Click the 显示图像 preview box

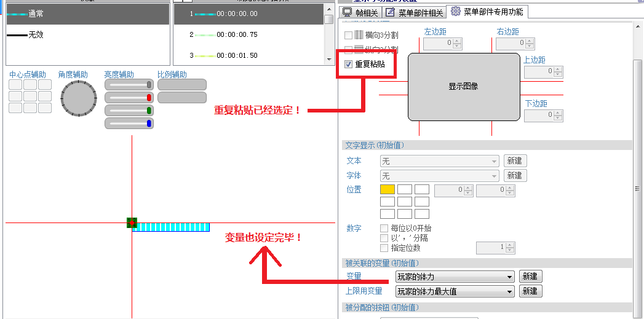(464, 87)
